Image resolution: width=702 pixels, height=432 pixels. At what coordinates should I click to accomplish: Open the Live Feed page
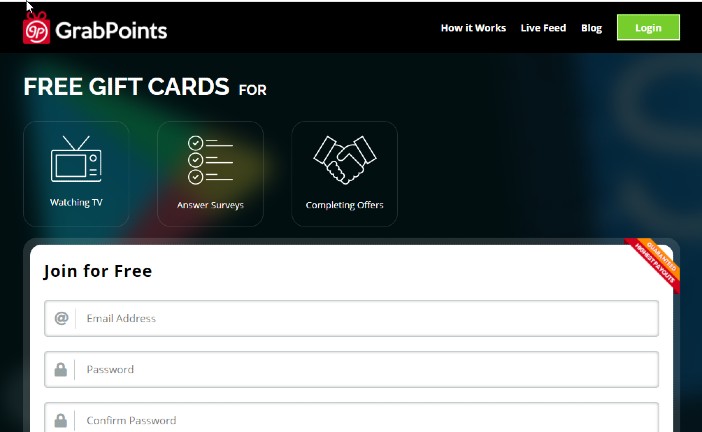543,28
